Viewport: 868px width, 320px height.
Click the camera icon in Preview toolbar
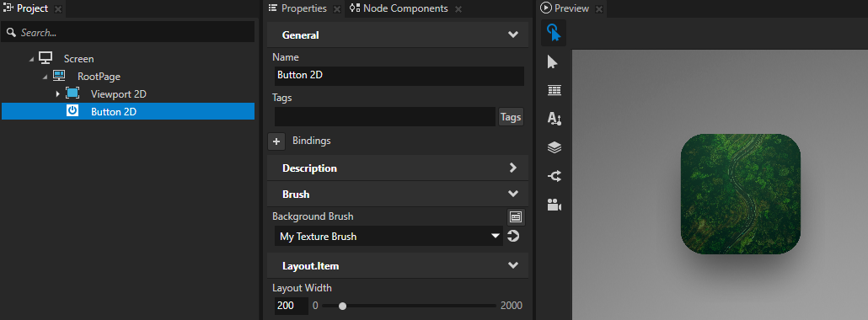(x=555, y=205)
